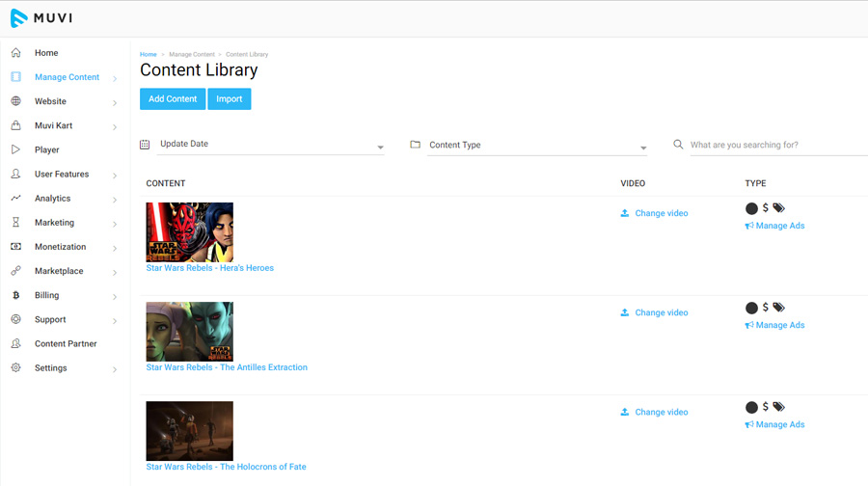Click the calendar icon beside Update Date

pos(145,145)
